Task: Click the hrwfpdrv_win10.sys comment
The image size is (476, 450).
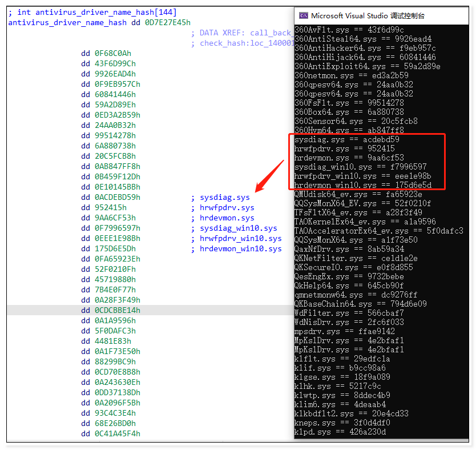Action: click(240, 239)
